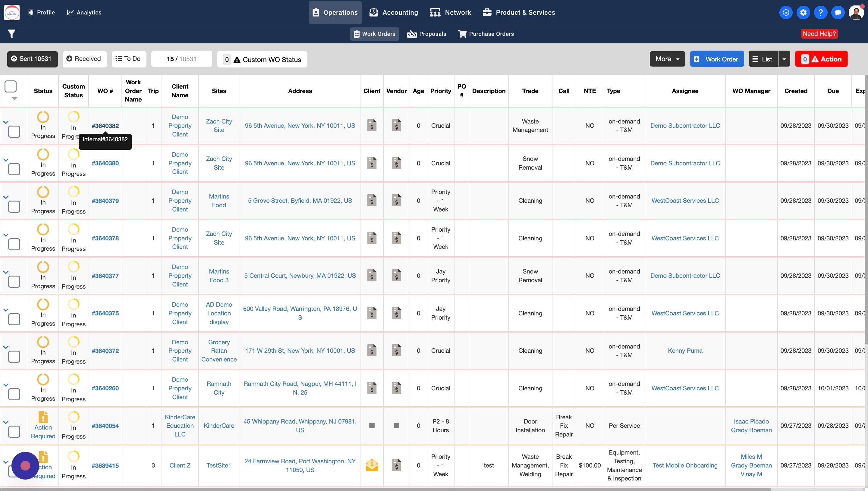868x491 pixels.
Task: Open the settings gear icon
Action: click(x=803, y=12)
